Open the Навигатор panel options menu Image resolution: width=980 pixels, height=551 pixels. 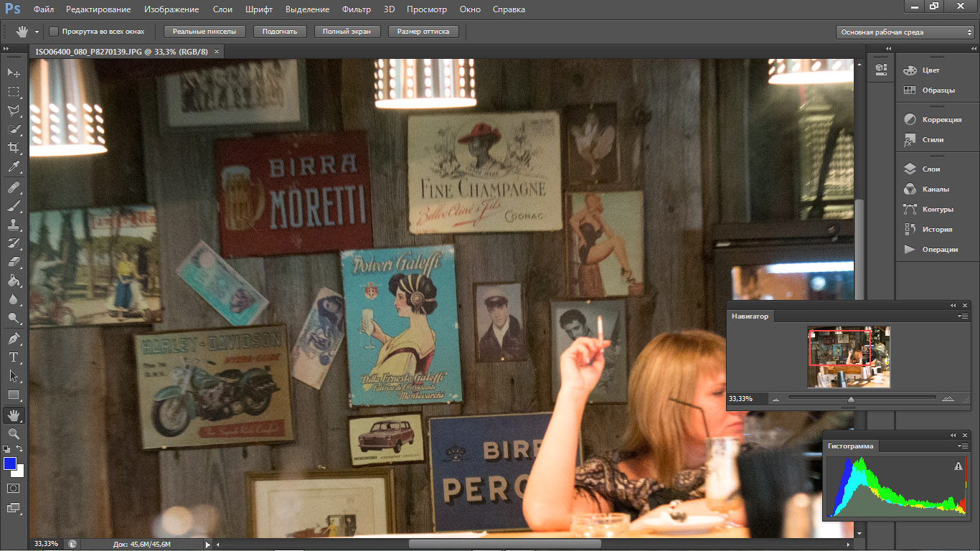tap(963, 316)
